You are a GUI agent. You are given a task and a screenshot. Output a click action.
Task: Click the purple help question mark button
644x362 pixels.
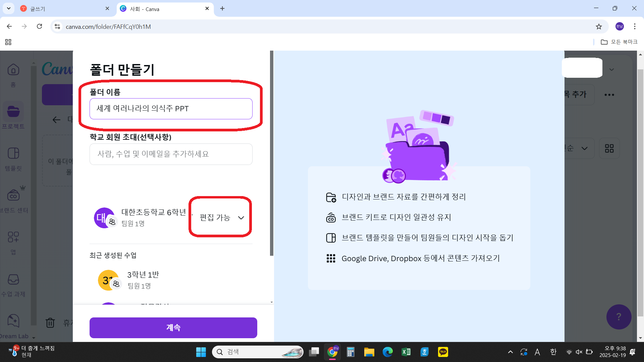tap(619, 317)
